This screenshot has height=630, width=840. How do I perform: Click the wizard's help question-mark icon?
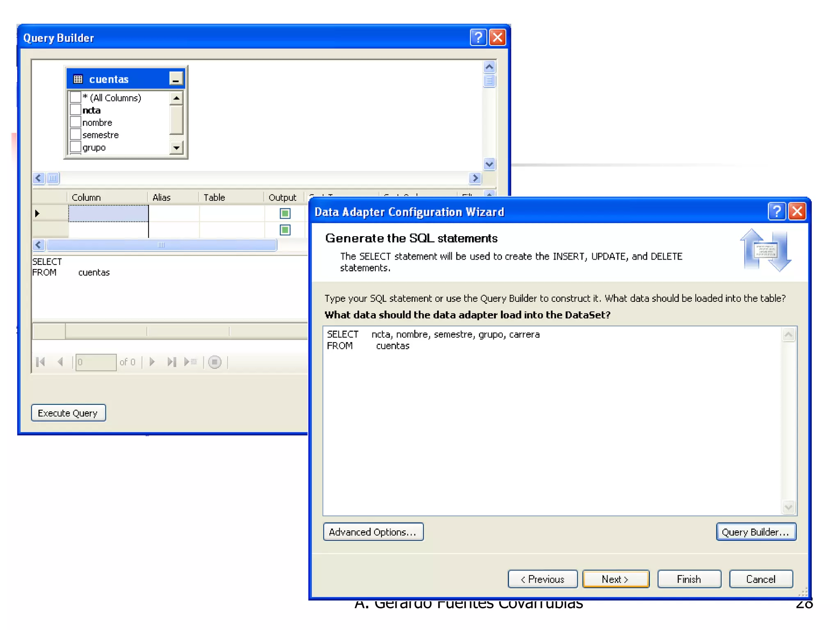(776, 212)
